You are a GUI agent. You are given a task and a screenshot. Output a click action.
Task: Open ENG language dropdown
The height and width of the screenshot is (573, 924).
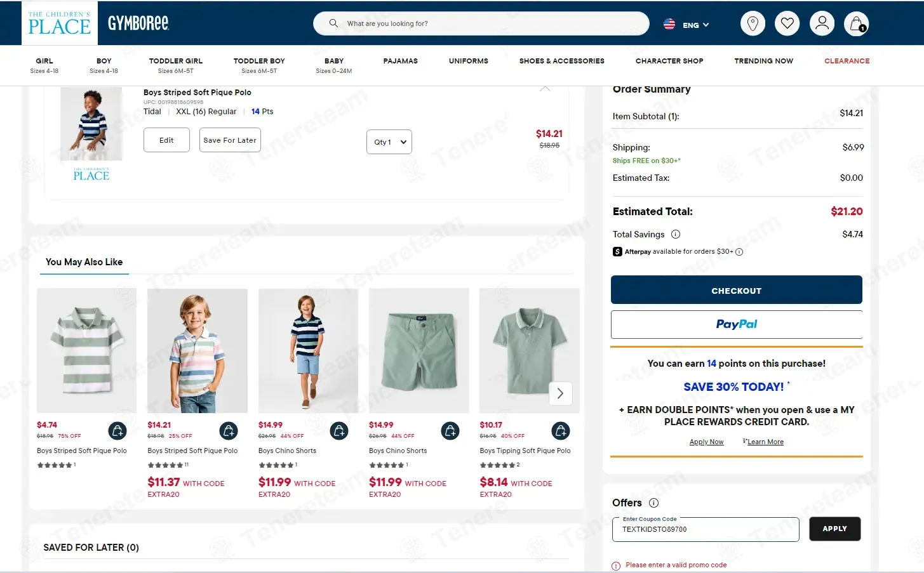(x=695, y=25)
